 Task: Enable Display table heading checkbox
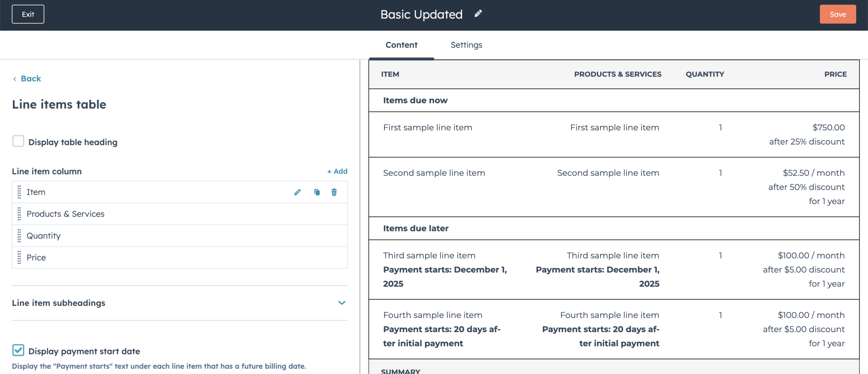pyautogui.click(x=18, y=141)
